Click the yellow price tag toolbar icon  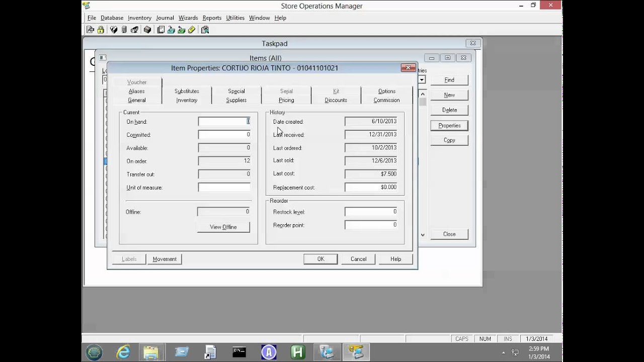click(x=191, y=30)
